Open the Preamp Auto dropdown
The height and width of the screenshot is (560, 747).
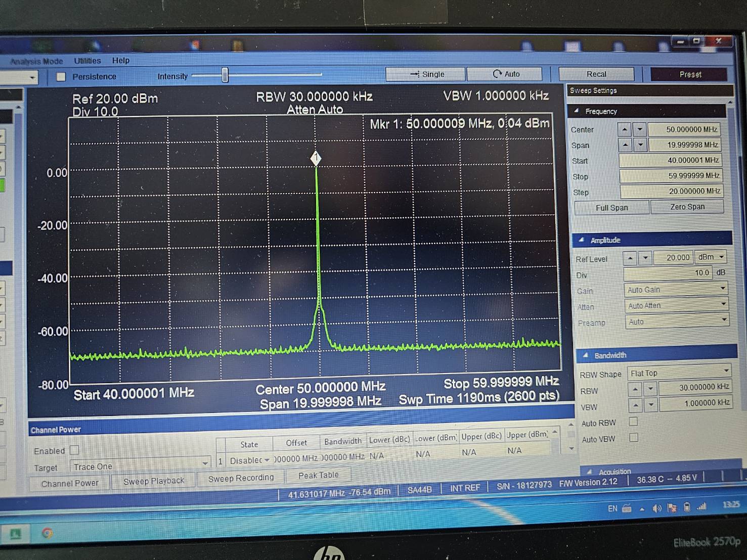point(677,321)
